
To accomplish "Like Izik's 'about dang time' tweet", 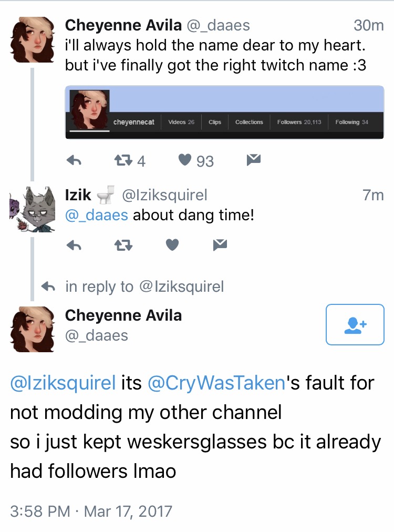I will (x=172, y=244).
